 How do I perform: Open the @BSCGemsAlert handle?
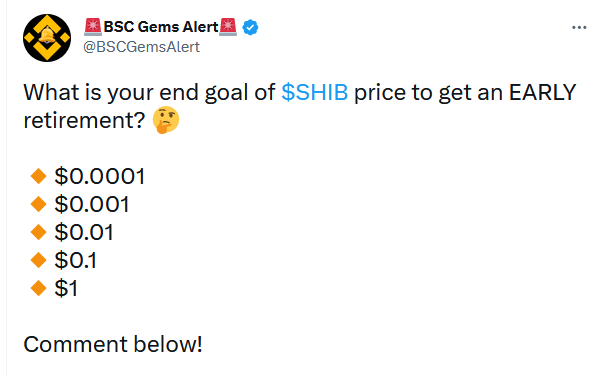click(141, 47)
